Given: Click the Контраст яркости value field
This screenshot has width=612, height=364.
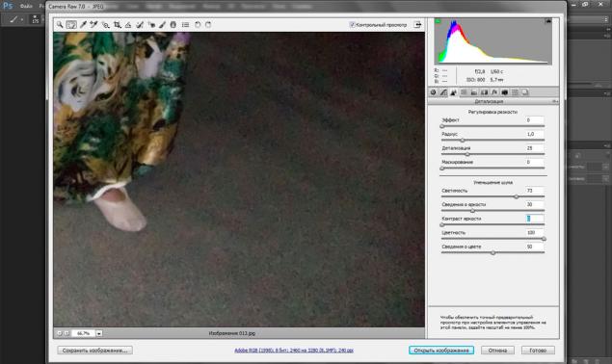Looking at the screenshot, I should point(534,219).
